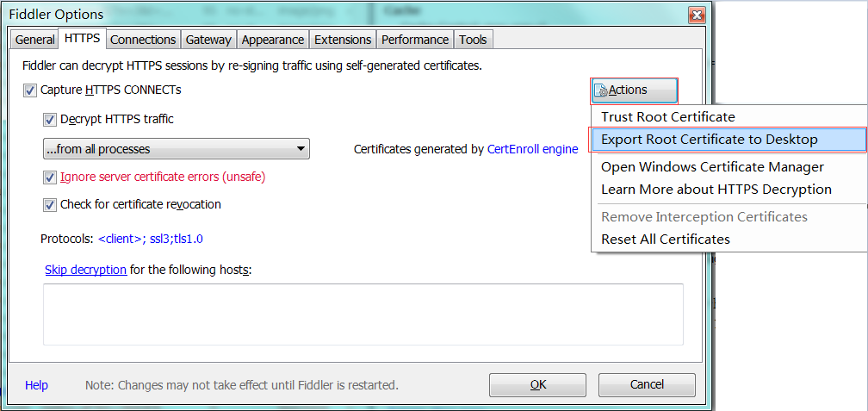
Task: Click the Skip decryption link
Action: [86, 270]
